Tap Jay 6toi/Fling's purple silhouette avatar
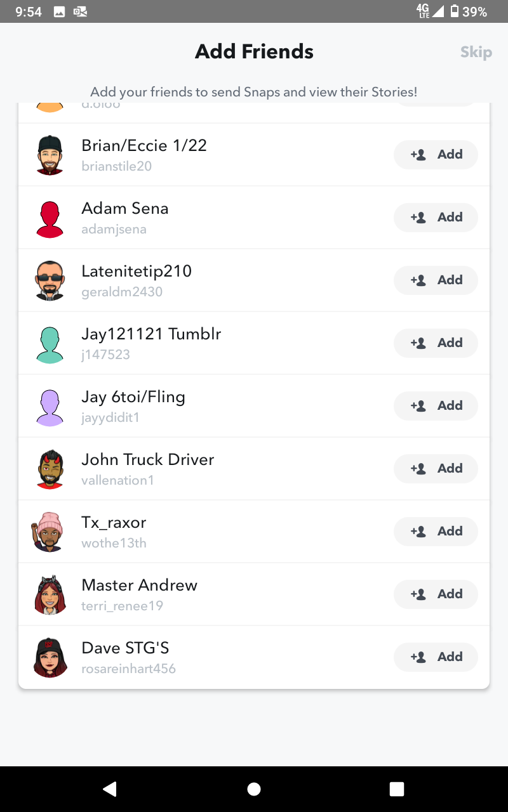 50,406
